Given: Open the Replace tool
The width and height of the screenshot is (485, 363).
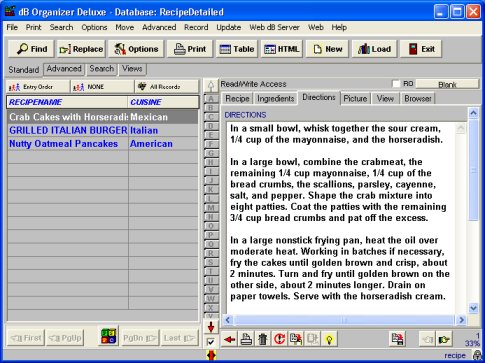Looking at the screenshot, I should [x=81, y=49].
